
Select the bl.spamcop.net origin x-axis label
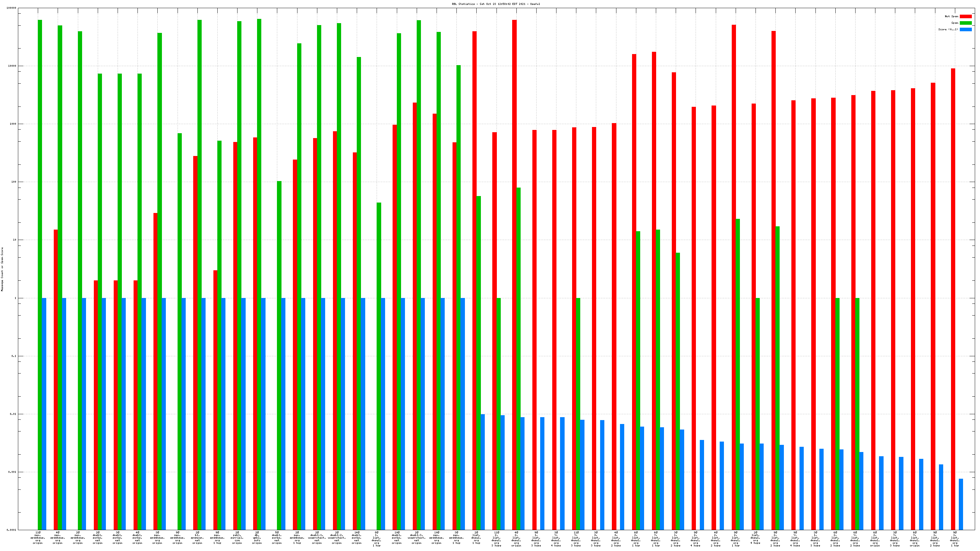tap(197, 537)
